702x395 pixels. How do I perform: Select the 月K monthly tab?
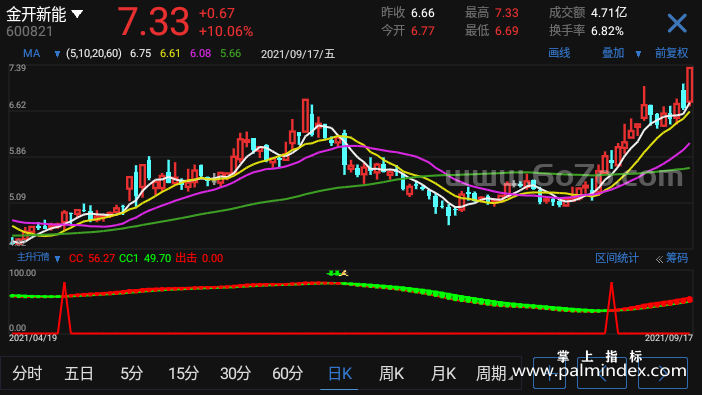pos(443,373)
